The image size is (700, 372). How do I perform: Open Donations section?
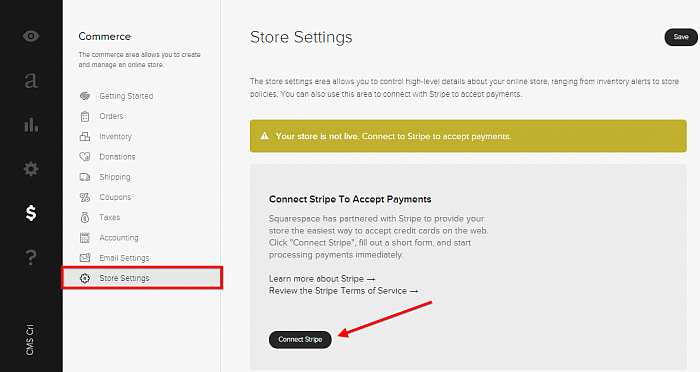point(117,157)
